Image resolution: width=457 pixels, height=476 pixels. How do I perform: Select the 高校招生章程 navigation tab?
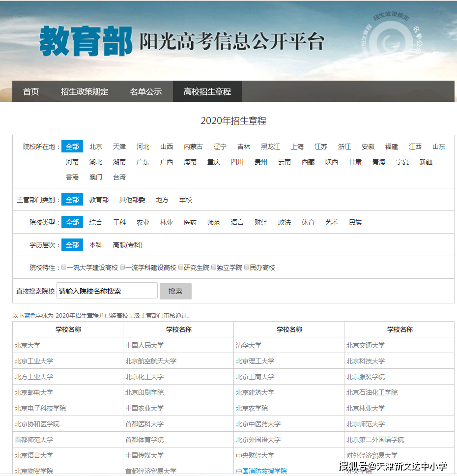coord(207,91)
